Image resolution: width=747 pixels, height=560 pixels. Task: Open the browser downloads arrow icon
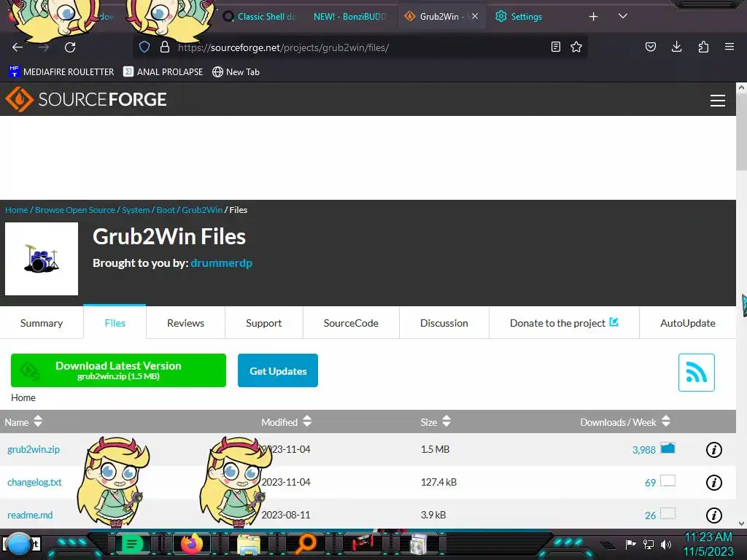point(676,47)
